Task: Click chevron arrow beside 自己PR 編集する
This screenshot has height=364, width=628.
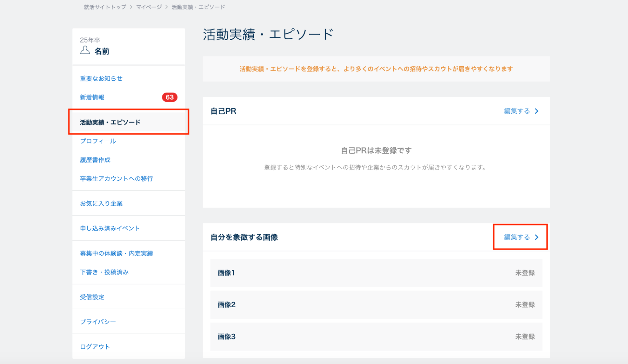Action: coord(537,111)
